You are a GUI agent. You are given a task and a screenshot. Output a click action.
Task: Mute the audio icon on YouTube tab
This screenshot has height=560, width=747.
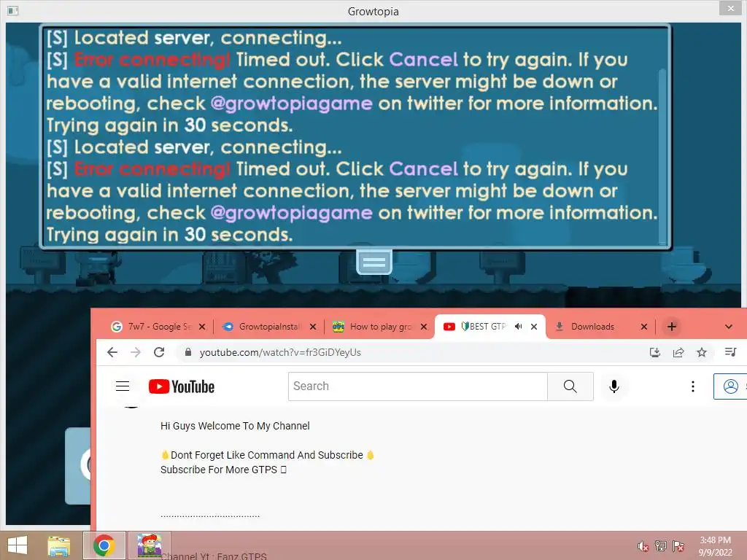tap(519, 327)
